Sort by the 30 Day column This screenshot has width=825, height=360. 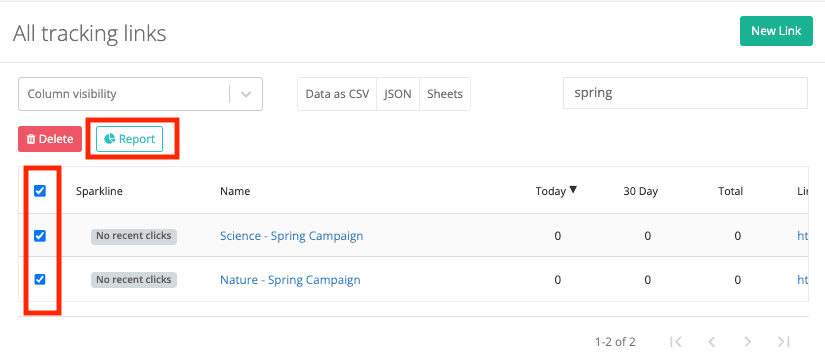coord(641,191)
